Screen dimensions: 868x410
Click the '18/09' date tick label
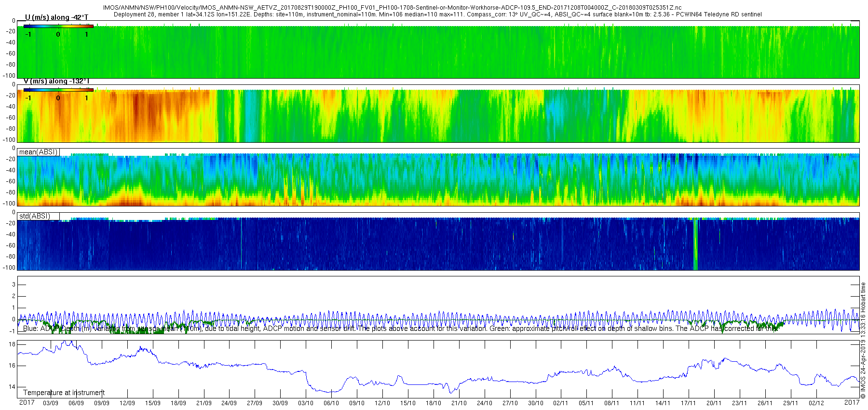(x=178, y=403)
